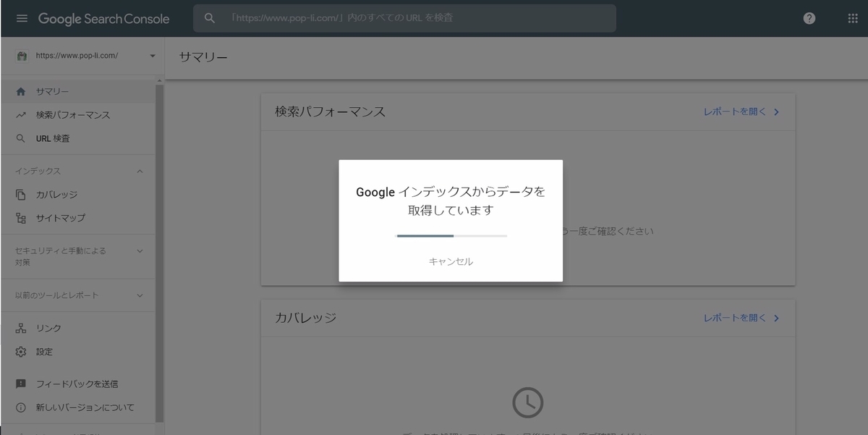Click フィードバックを送信 link
Viewport: 868px width, 435px height.
coord(77,384)
